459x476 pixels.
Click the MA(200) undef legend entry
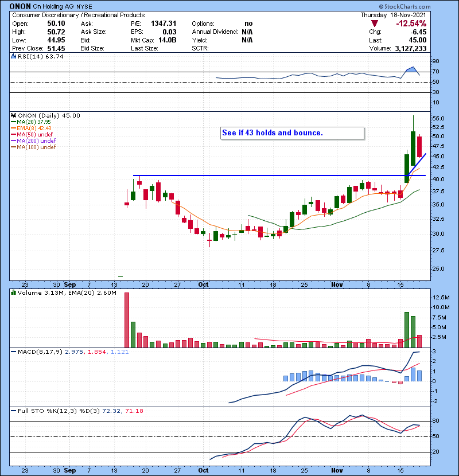(36, 141)
